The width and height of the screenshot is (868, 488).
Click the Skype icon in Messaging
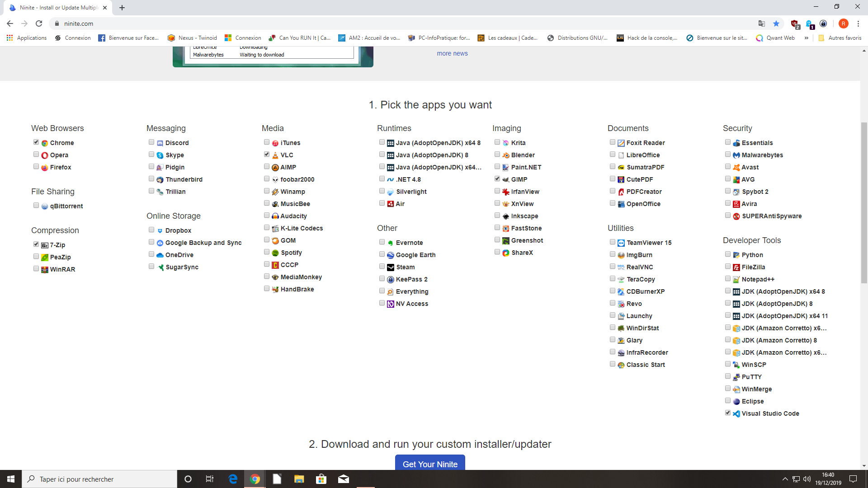coord(160,155)
